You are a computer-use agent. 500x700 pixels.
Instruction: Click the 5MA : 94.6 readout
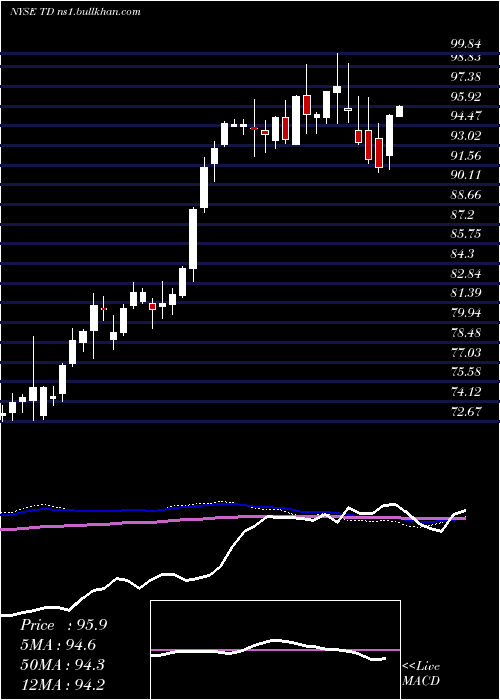[x=58, y=645]
